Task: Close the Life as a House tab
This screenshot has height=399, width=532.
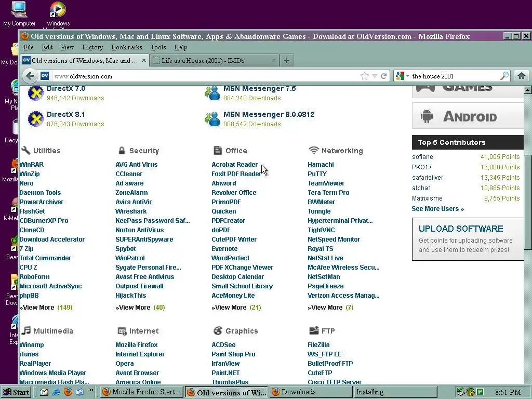Action: [273, 60]
